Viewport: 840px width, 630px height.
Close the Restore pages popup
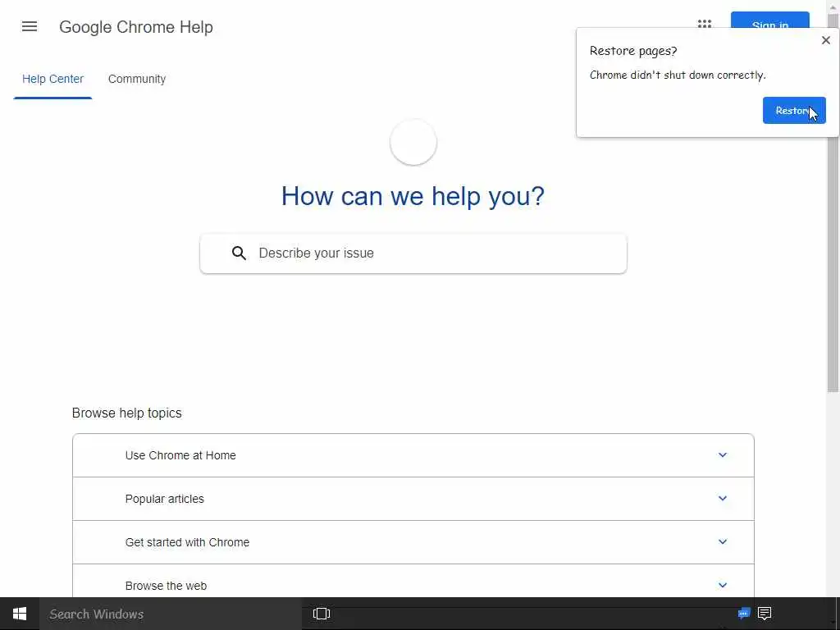coord(825,40)
